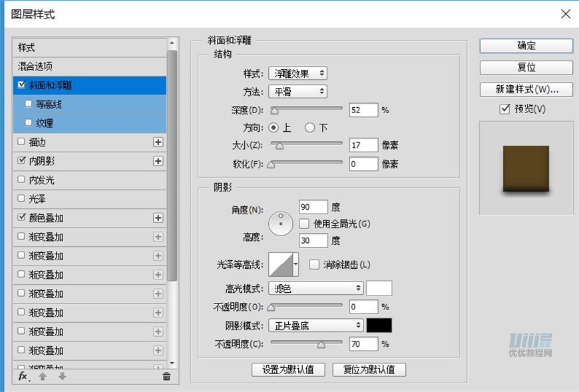Enable the 等高线 checkbox
579x392 pixels.
click(x=28, y=104)
